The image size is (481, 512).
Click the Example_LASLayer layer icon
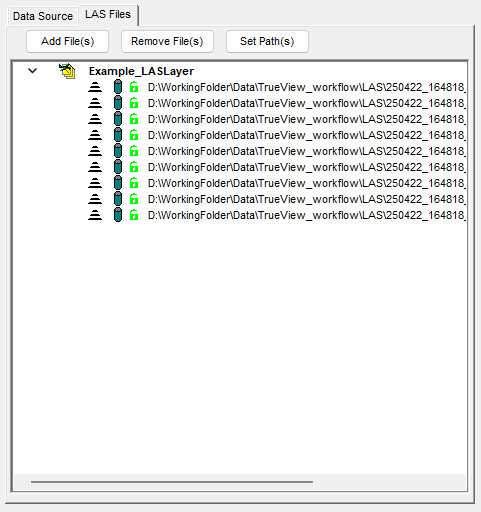(67, 71)
